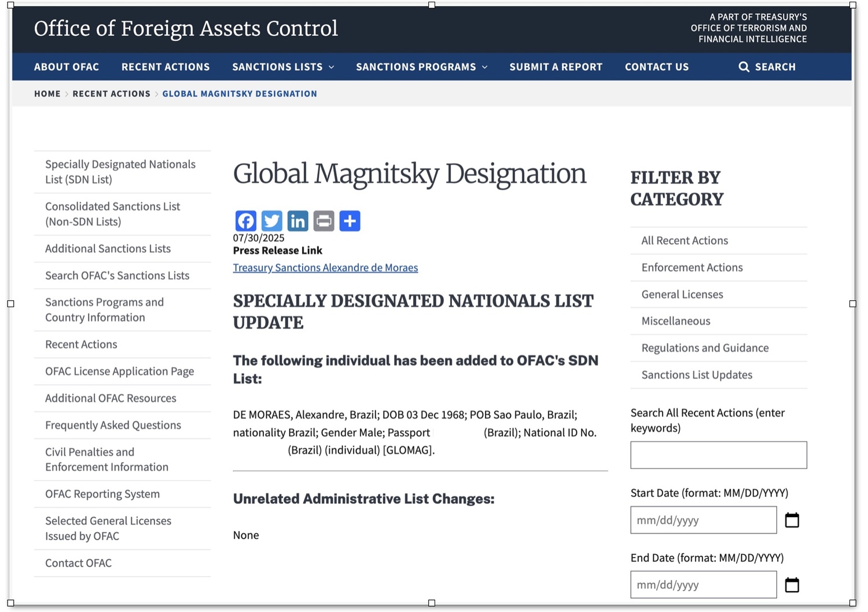Open Start Date calendar picker icon

point(792,520)
